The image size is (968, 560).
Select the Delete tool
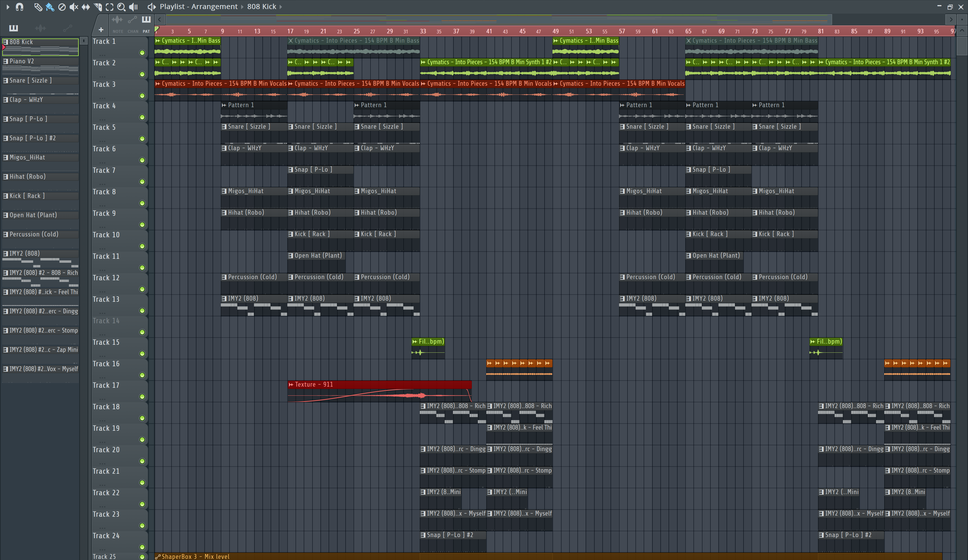[x=61, y=7]
